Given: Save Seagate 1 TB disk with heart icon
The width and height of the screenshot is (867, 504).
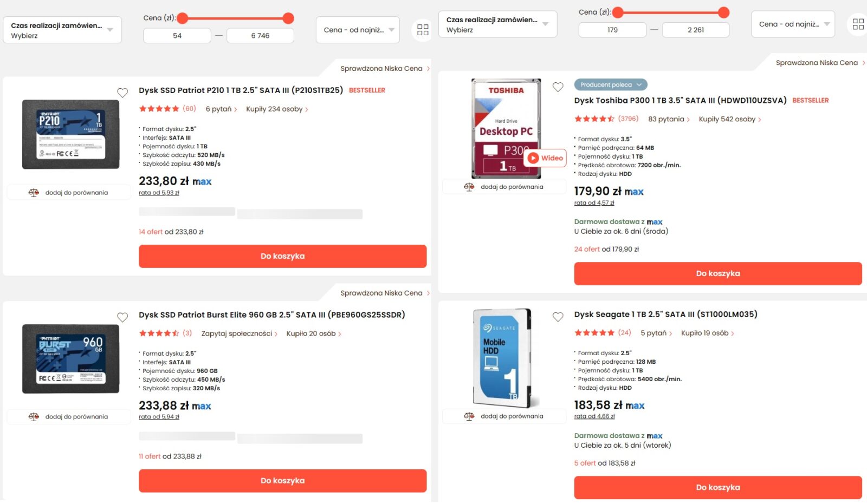Looking at the screenshot, I should point(558,317).
